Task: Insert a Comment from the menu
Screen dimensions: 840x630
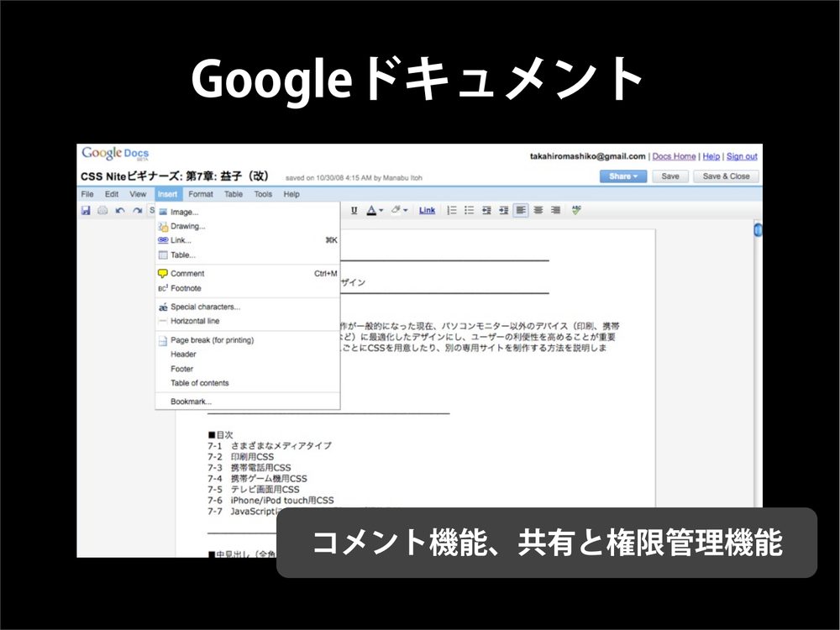Action: [248, 273]
